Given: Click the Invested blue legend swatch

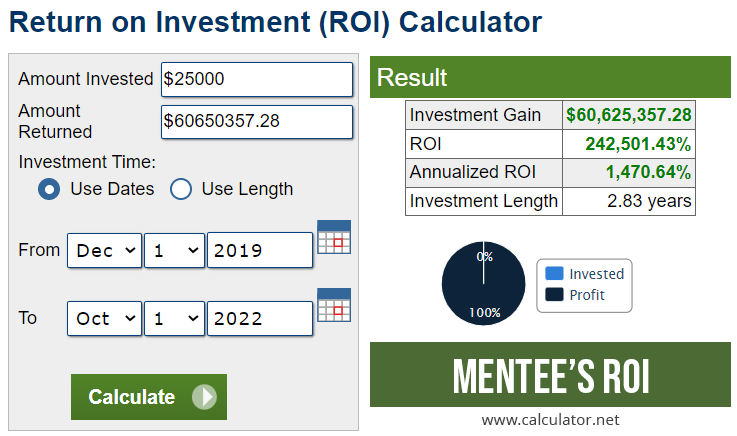Looking at the screenshot, I should [x=554, y=273].
